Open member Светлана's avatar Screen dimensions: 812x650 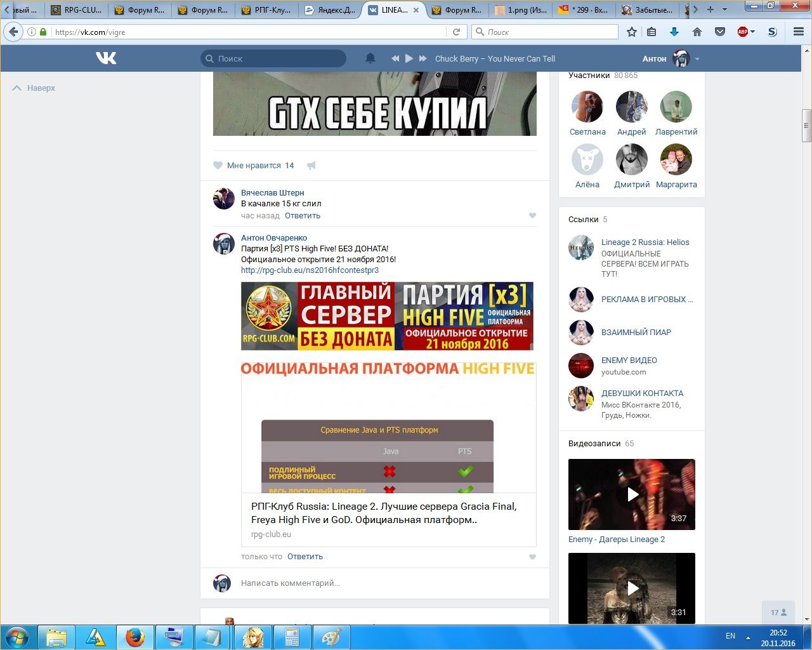[587, 107]
